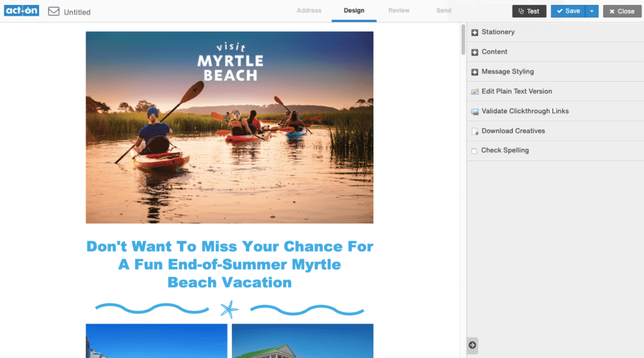Click the Download Creatives icon
Viewport: 644px width, 358px height.
click(475, 131)
